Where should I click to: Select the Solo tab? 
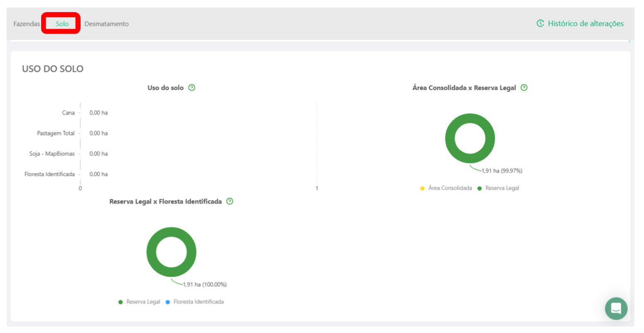tap(62, 24)
